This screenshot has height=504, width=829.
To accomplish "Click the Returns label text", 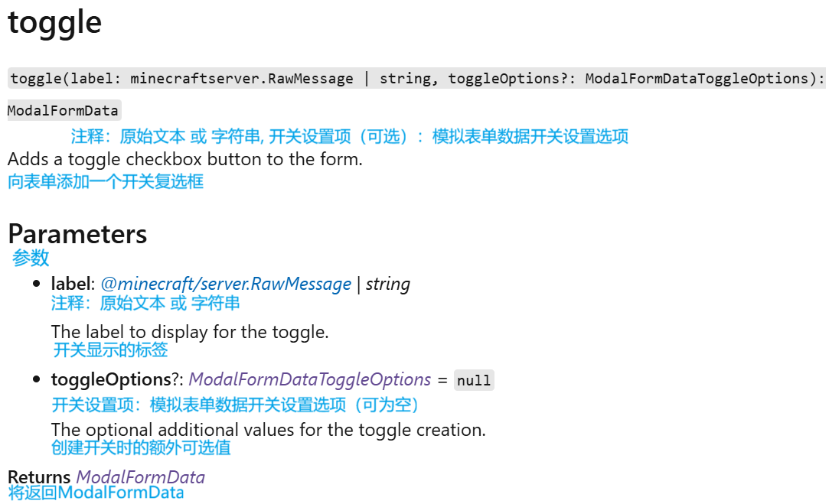I will pos(39,477).
